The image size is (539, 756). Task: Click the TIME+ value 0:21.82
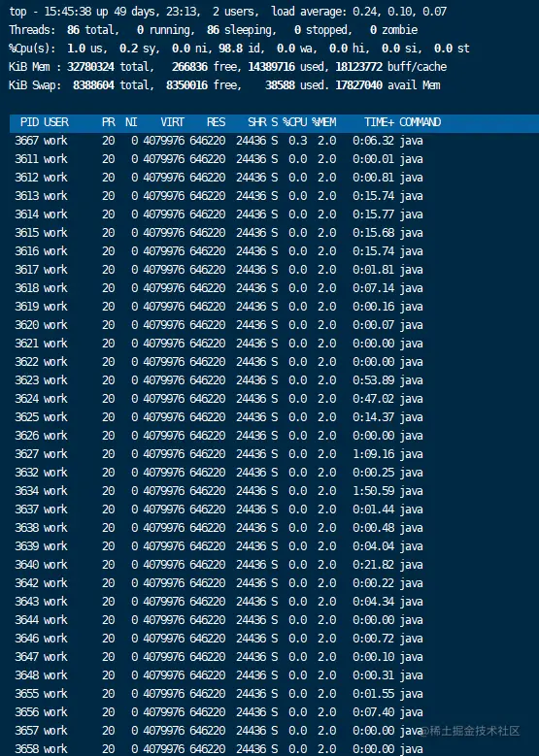coord(374,565)
